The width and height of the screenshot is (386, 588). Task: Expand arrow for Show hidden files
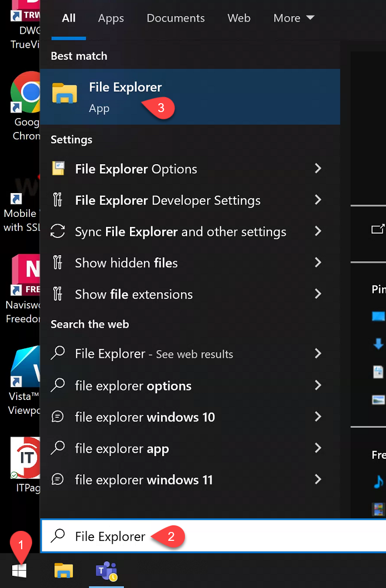pos(318,262)
